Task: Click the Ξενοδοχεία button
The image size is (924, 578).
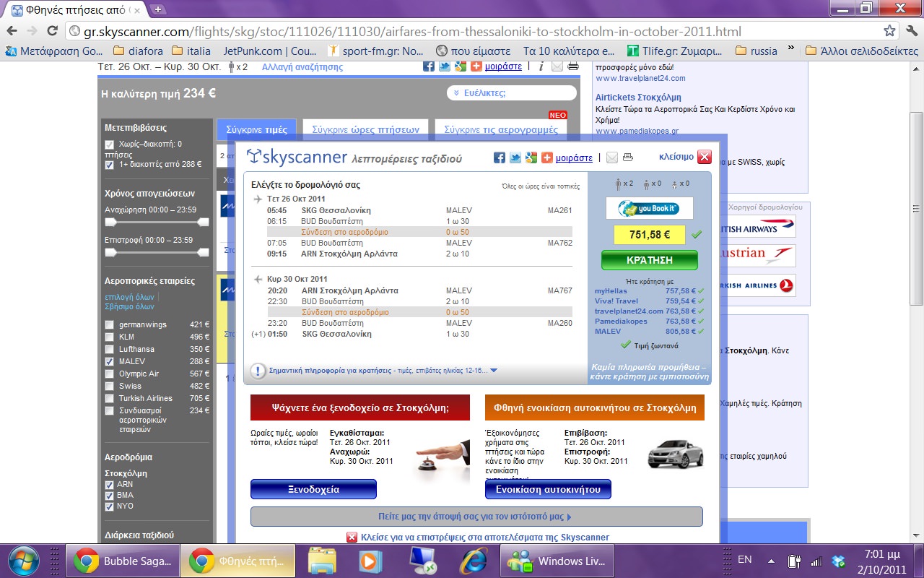Action: (x=313, y=489)
